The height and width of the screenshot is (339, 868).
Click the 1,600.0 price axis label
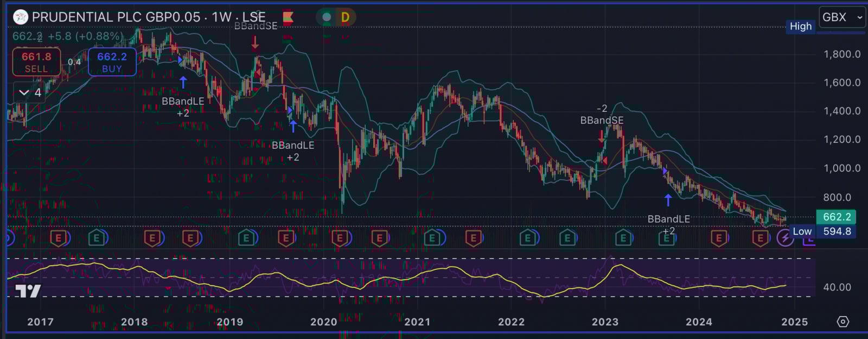[842, 83]
